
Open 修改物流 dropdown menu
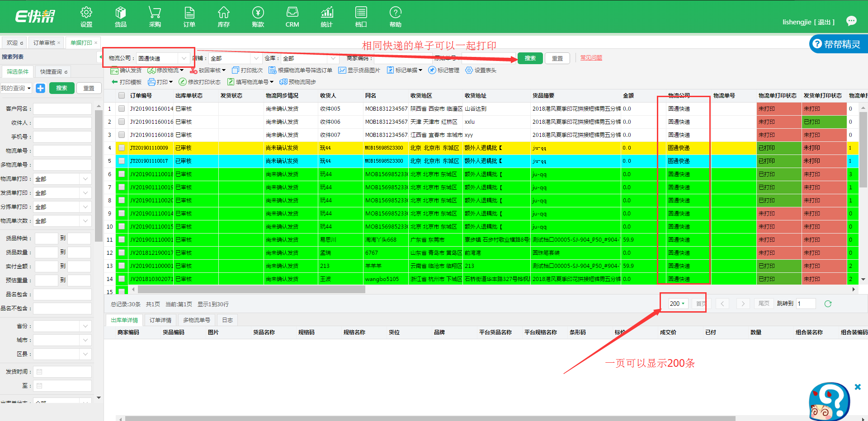click(165, 70)
